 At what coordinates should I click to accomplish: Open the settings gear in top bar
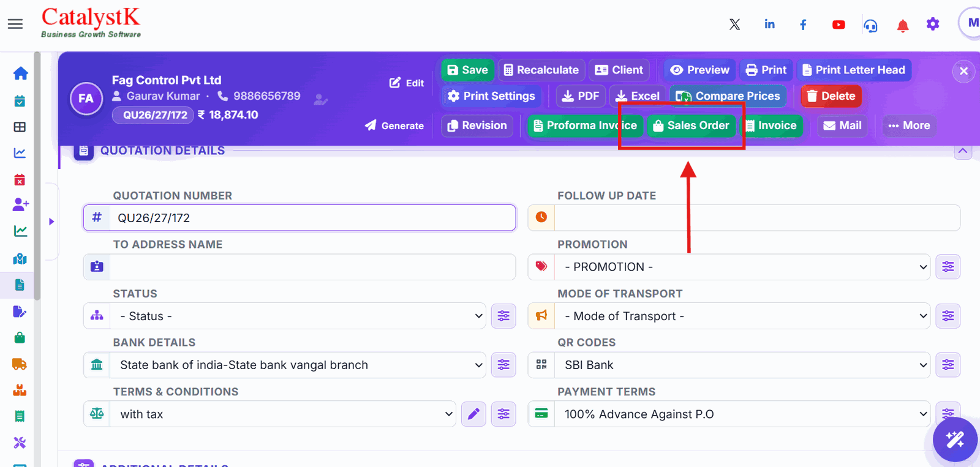click(933, 24)
